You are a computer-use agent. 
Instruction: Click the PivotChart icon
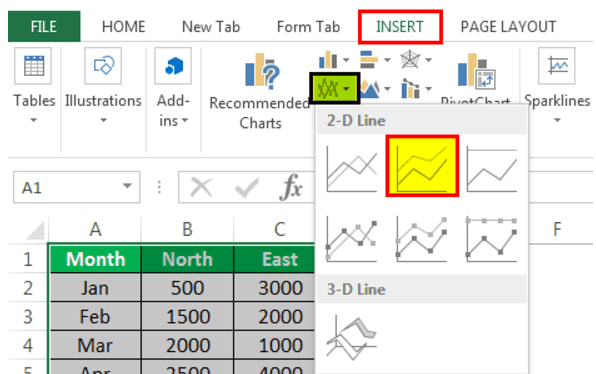[476, 70]
